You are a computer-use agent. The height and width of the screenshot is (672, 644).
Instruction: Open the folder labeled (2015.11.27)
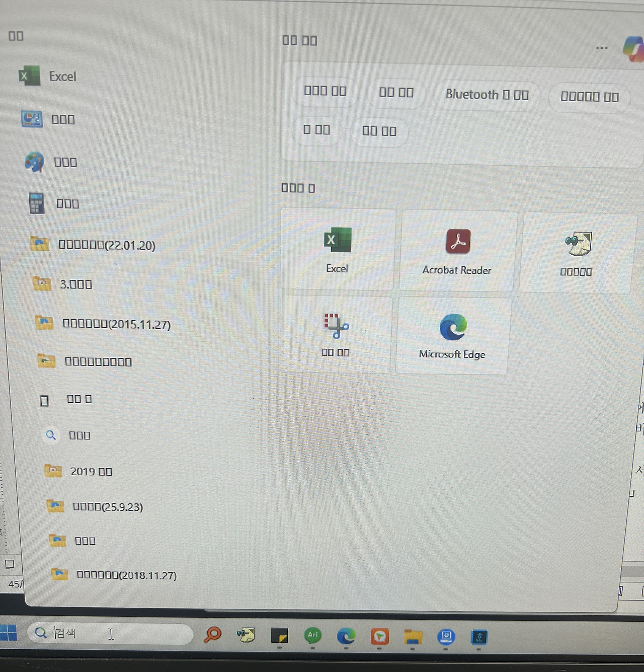(x=103, y=324)
